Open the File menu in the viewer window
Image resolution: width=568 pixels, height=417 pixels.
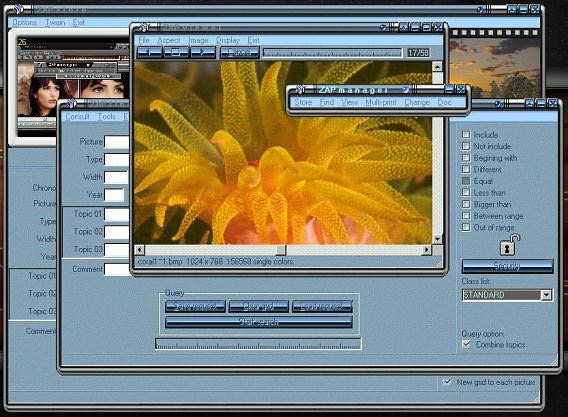[x=144, y=40]
